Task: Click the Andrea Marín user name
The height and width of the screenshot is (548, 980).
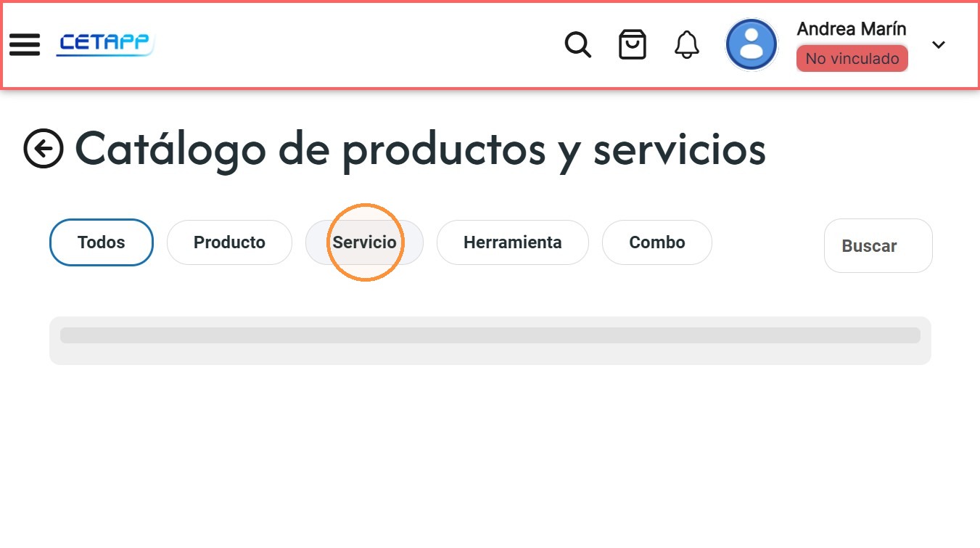Action: coord(852,29)
